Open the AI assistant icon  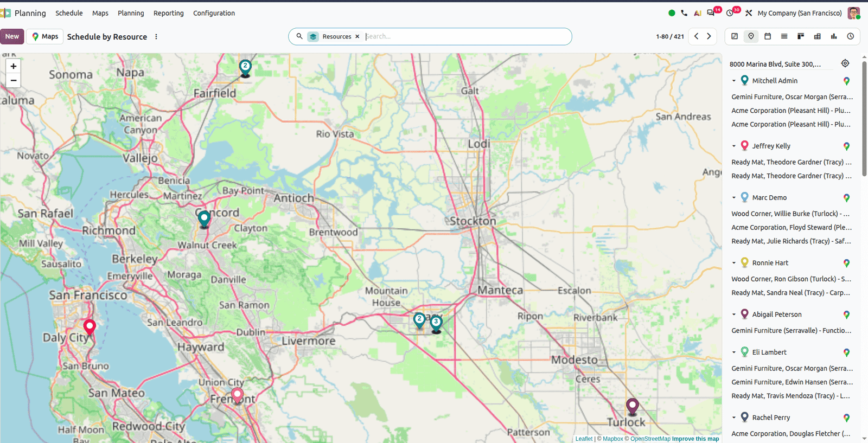[697, 13]
